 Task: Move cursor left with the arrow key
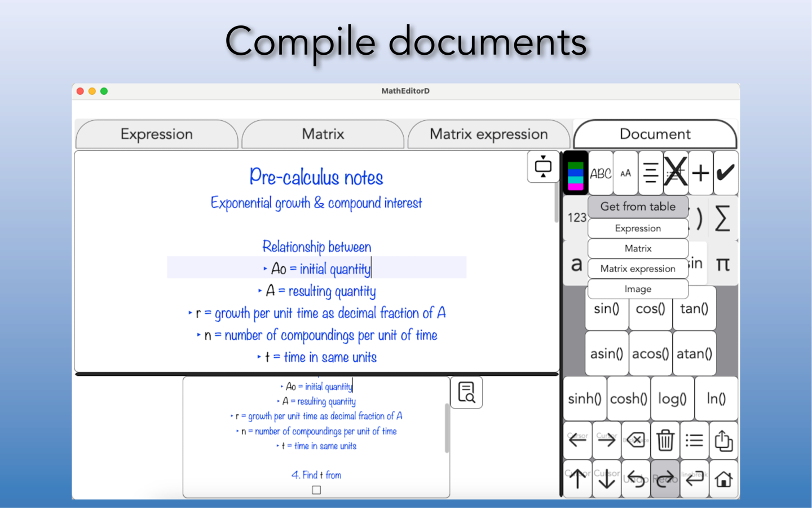(577, 440)
